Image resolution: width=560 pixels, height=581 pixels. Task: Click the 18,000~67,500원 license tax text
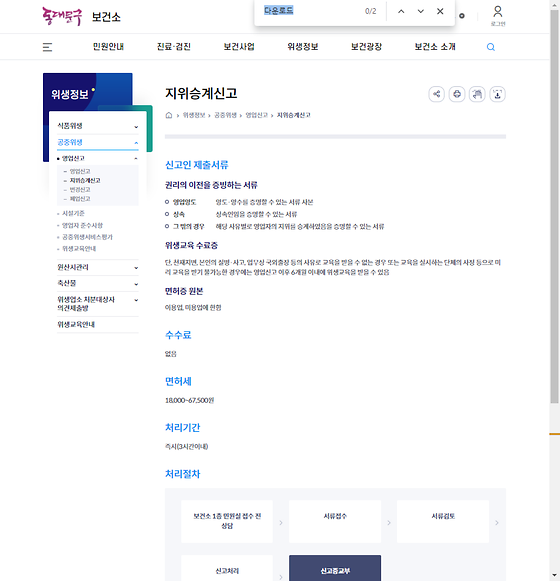tap(189, 401)
